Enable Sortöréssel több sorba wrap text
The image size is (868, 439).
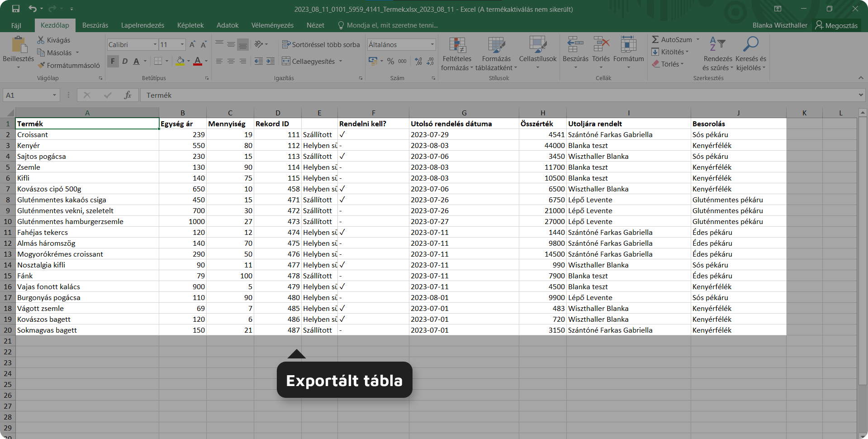321,44
